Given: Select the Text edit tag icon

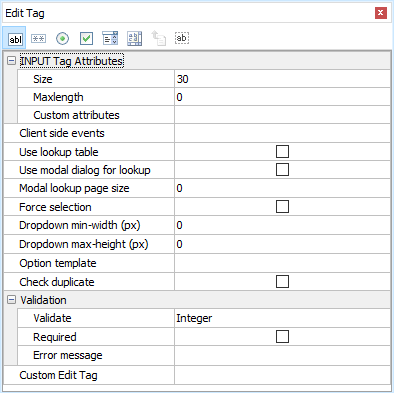Looking at the screenshot, I should 14,38.
